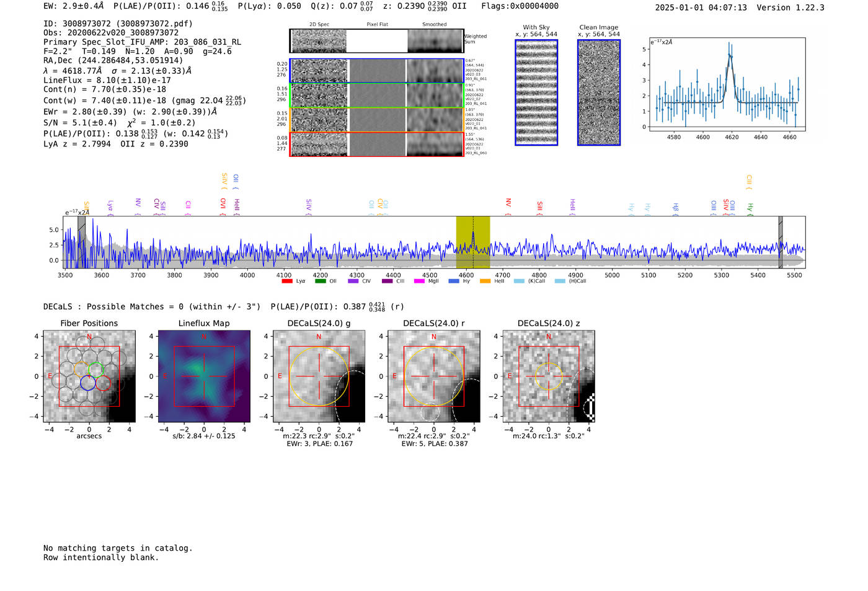Click the RA,Dec coordinates text
The height and width of the screenshot is (591, 868).
[113, 61]
